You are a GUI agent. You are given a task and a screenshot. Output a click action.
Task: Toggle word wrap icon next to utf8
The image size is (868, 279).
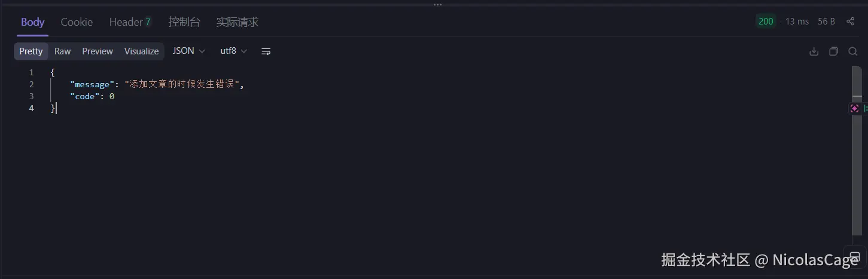point(266,51)
